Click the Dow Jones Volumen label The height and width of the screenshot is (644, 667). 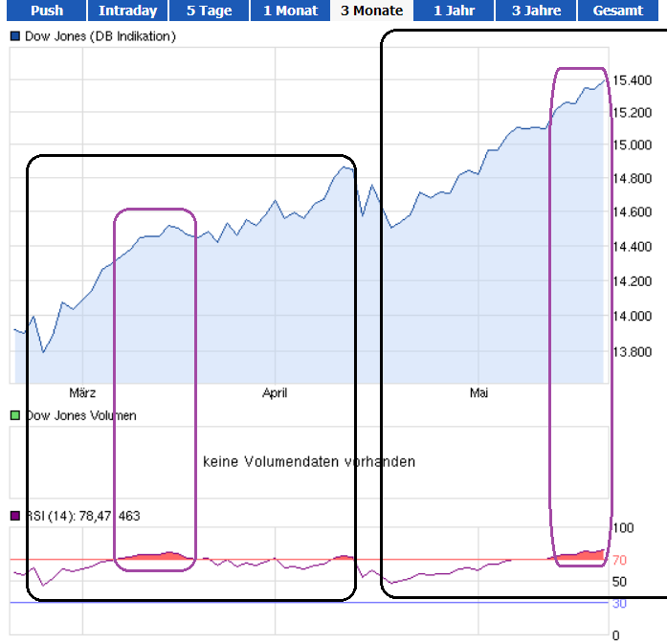pos(80,415)
